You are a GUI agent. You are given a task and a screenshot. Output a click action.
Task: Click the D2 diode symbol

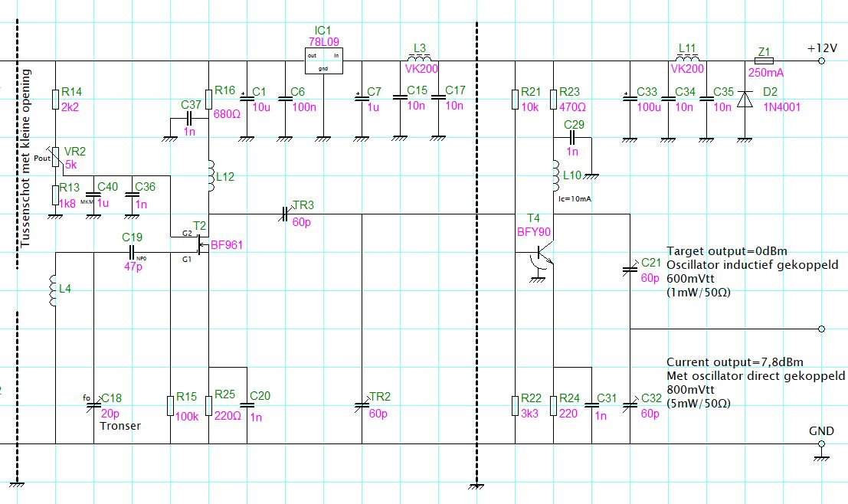[745, 99]
